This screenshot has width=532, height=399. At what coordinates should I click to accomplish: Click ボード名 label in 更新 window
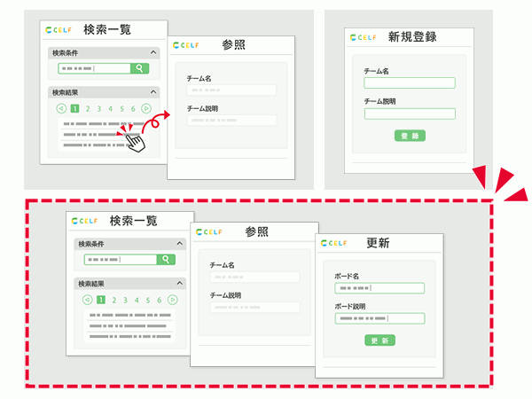pos(347,276)
